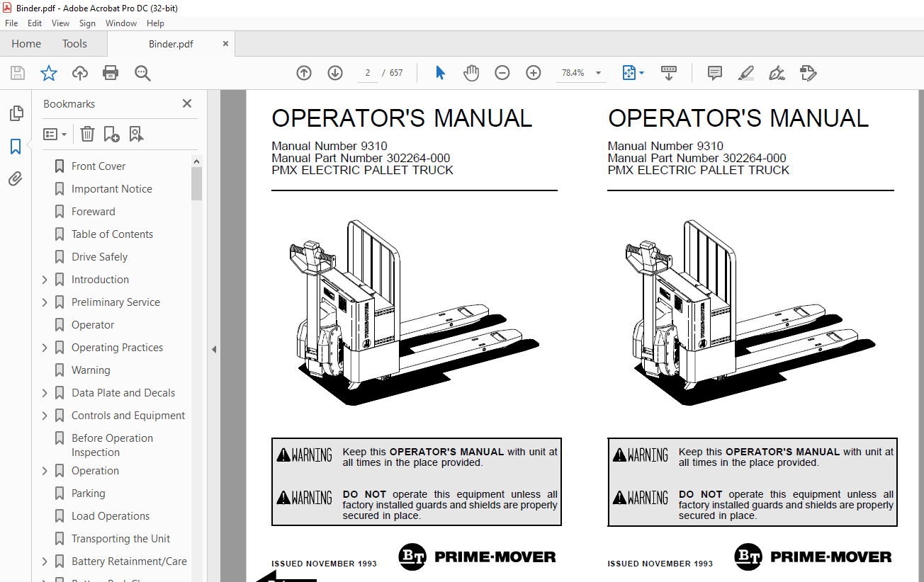Switch to the Home tab

pyautogui.click(x=26, y=44)
